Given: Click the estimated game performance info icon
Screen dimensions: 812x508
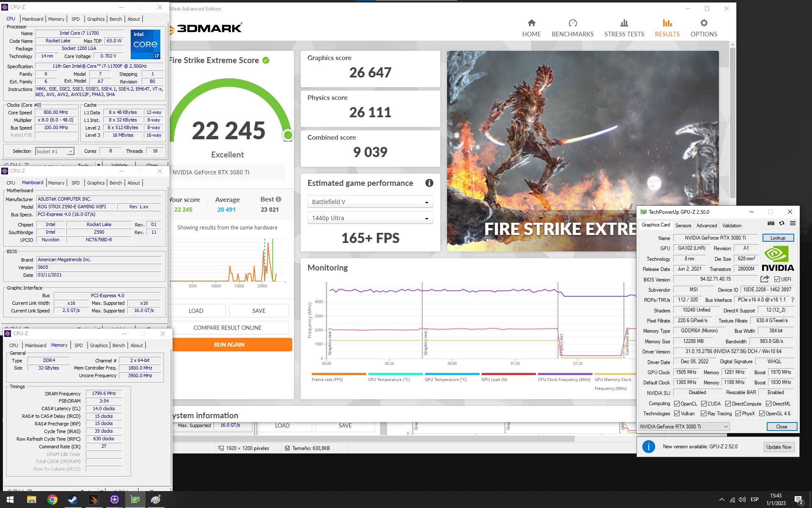Looking at the screenshot, I should click(429, 183).
